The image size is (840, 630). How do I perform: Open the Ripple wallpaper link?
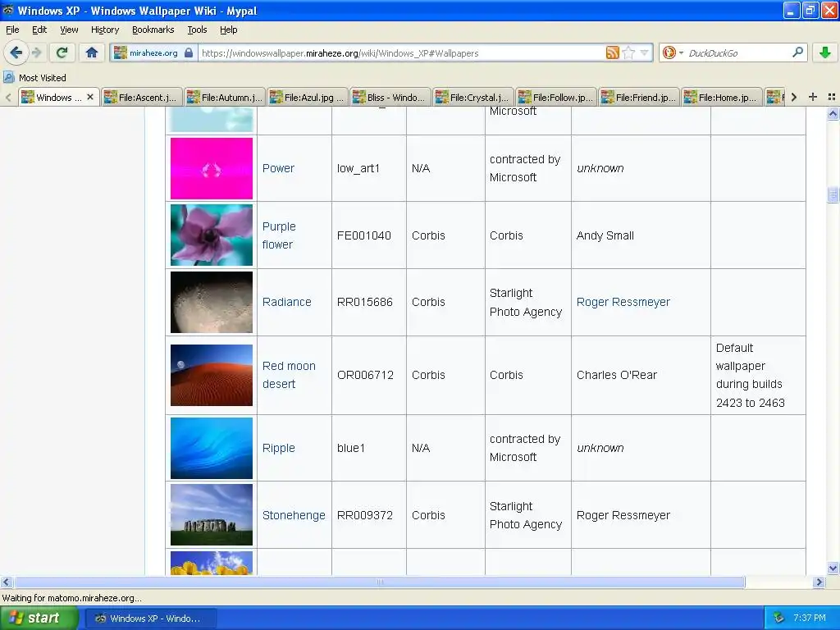point(279,448)
